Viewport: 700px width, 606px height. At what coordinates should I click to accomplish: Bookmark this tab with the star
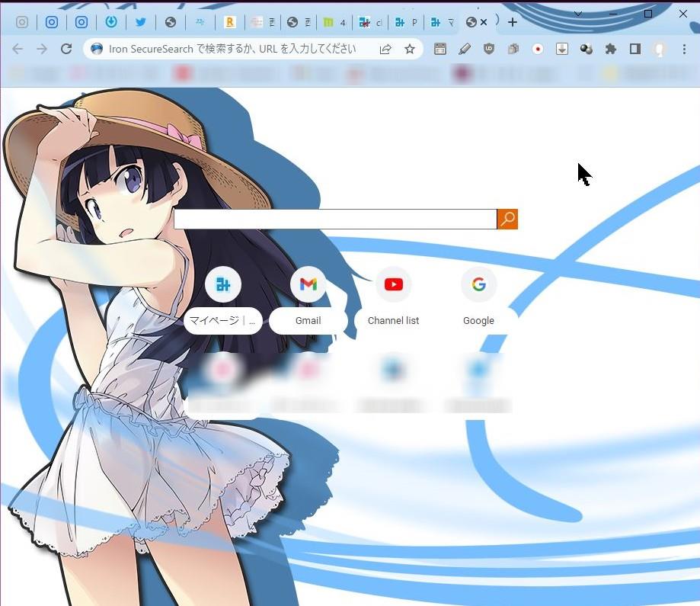[410, 49]
